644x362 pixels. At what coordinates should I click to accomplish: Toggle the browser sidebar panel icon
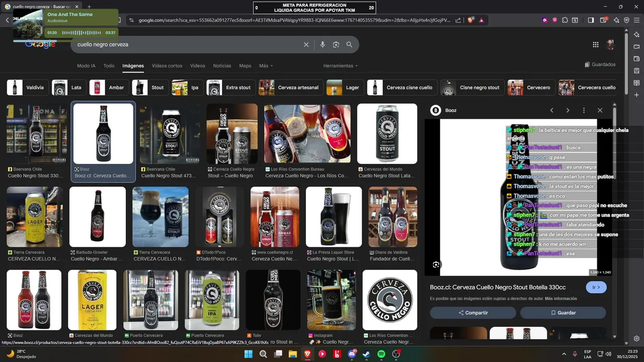coord(591,20)
